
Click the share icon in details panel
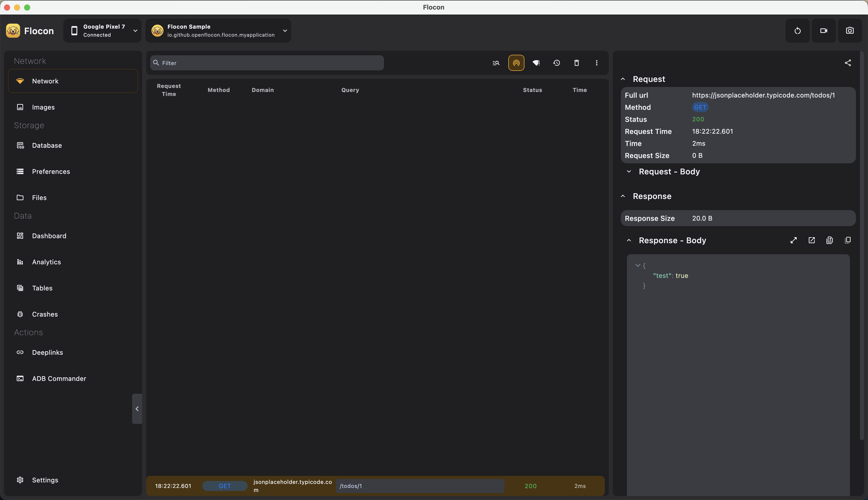(848, 63)
